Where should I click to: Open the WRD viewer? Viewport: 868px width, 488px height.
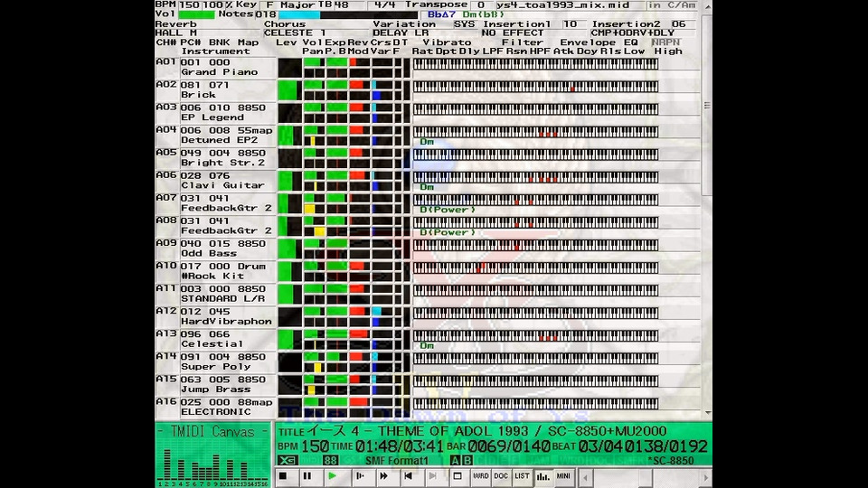480,476
